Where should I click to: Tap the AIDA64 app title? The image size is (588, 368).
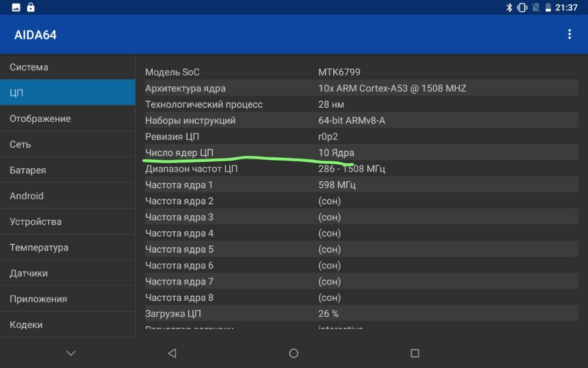click(35, 35)
